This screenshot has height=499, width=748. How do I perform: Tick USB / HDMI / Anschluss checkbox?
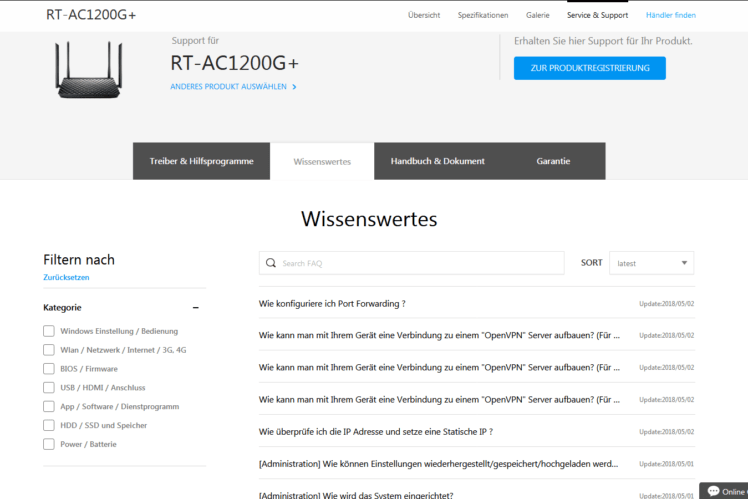pyautogui.click(x=49, y=387)
